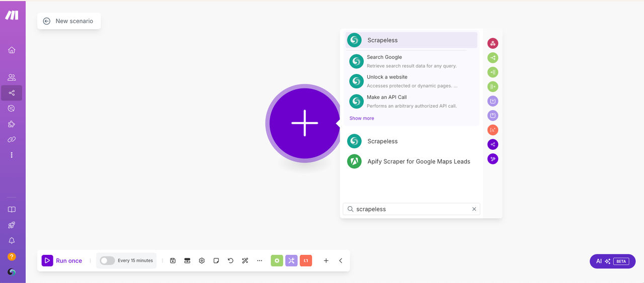The image size is (644, 283).
Task: Click the orange text parser search icon
Action: pos(493,130)
